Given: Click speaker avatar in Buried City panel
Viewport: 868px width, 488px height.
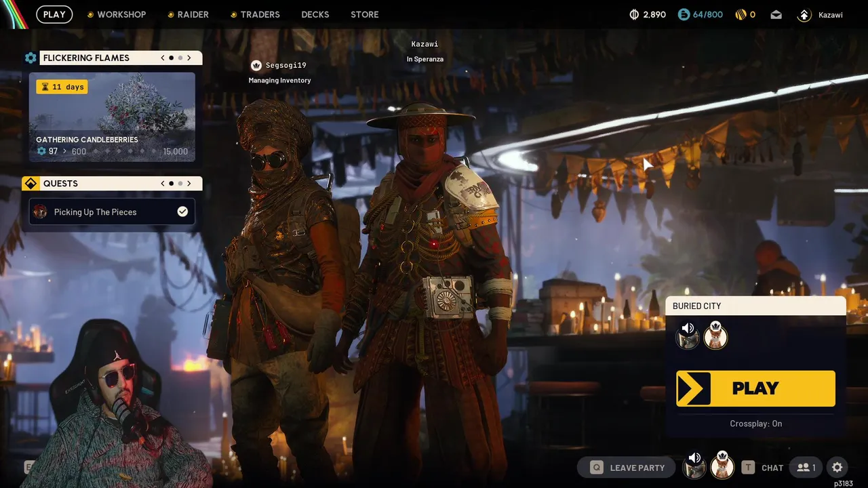Looking at the screenshot, I should pos(688,335).
